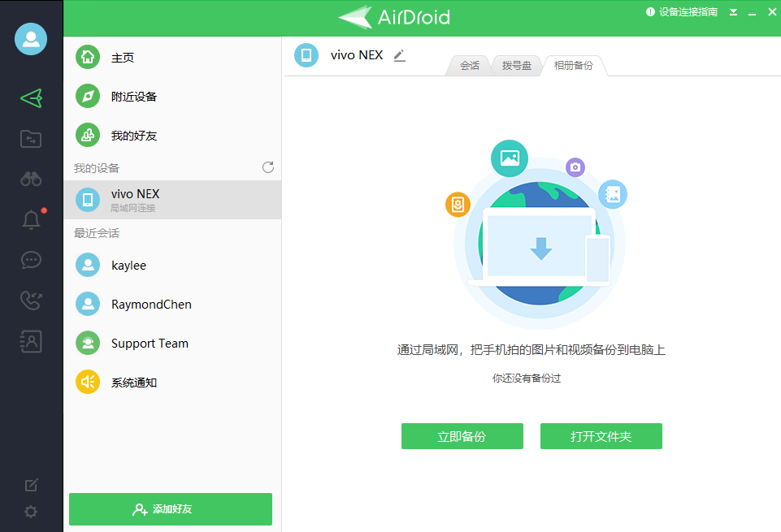The image size is (781, 532).
Task: Open the contacts book icon
Action: tap(31, 341)
